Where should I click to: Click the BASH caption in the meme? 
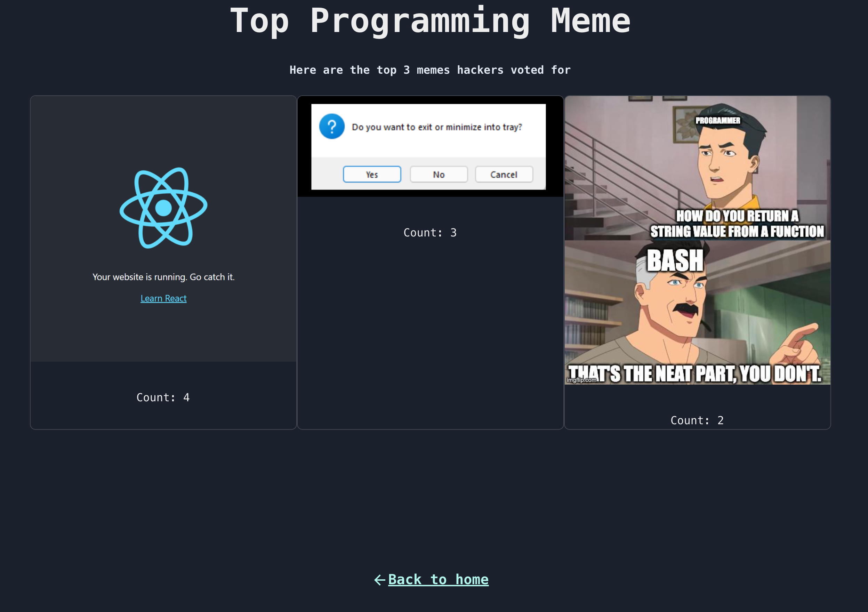coord(675,261)
